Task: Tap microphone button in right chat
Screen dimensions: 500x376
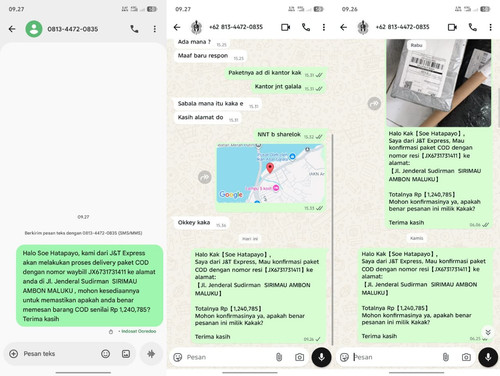Action: [488, 357]
